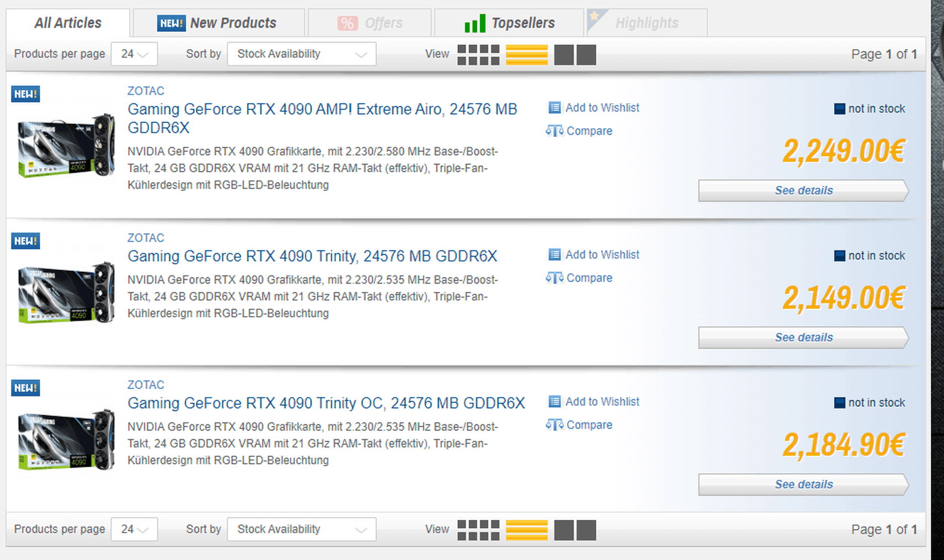The width and height of the screenshot is (944, 560).
Task: Open RTX 4090 AMP! Extreme Airo product title
Action: [x=322, y=118]
